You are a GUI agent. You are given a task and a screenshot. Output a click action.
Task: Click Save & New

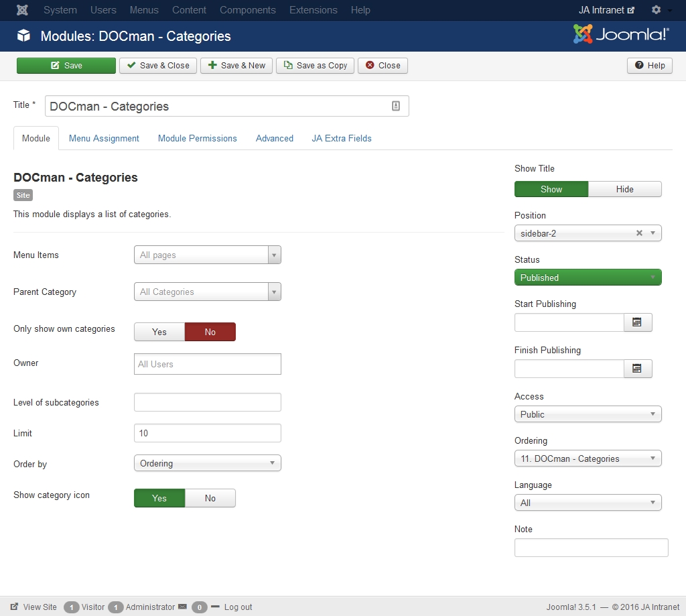click(x=236, y=66)
